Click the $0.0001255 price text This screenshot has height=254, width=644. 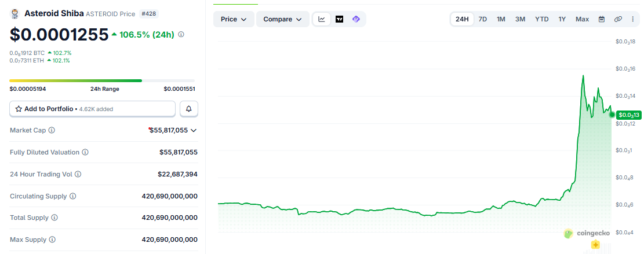point(59,35)
